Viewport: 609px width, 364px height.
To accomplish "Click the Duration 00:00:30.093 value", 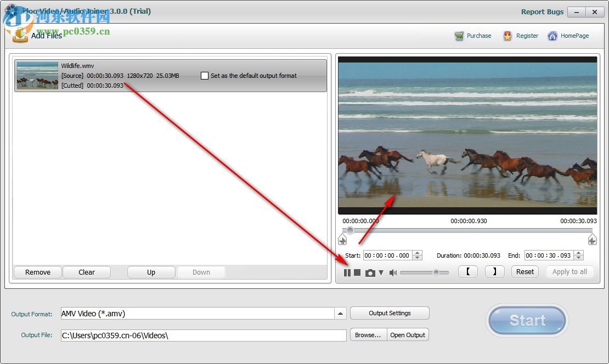I will [x=482, y=255].
